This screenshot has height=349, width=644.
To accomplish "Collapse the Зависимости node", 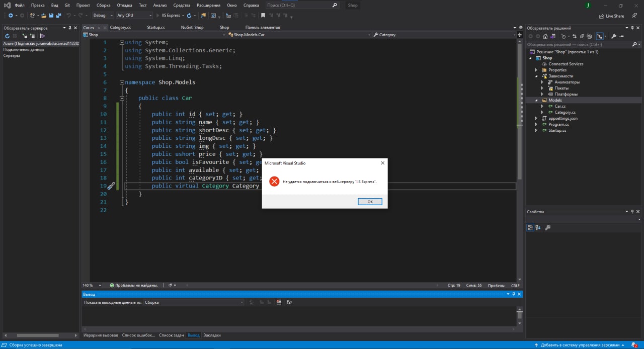I will point(536,76).
